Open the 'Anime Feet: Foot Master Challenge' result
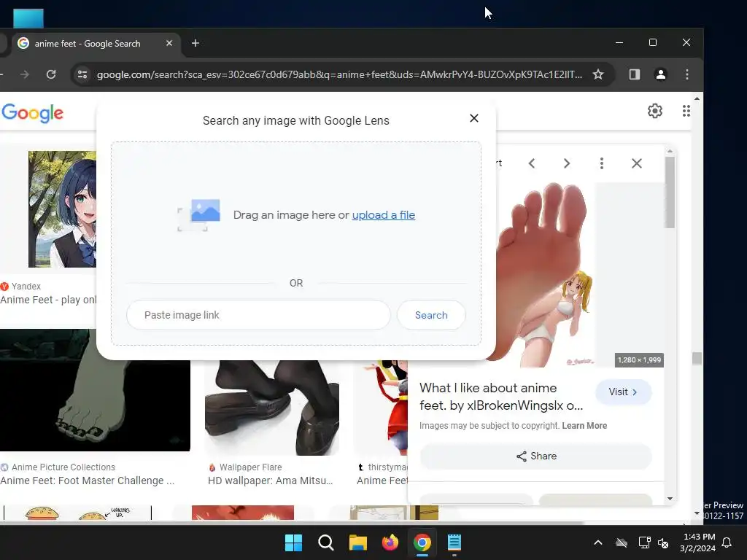The height and width of the screenshot is (560, 747). 88,481
